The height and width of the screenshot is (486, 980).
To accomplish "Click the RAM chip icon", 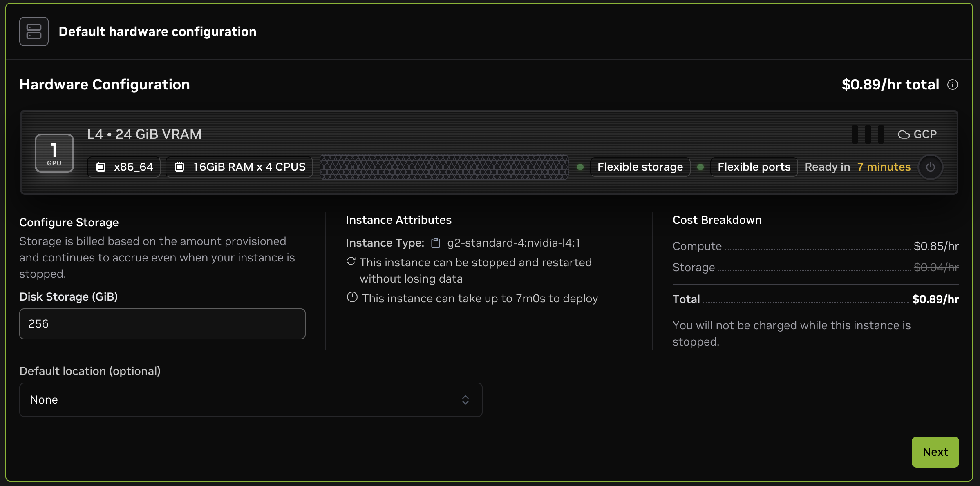I will point(179,167).
